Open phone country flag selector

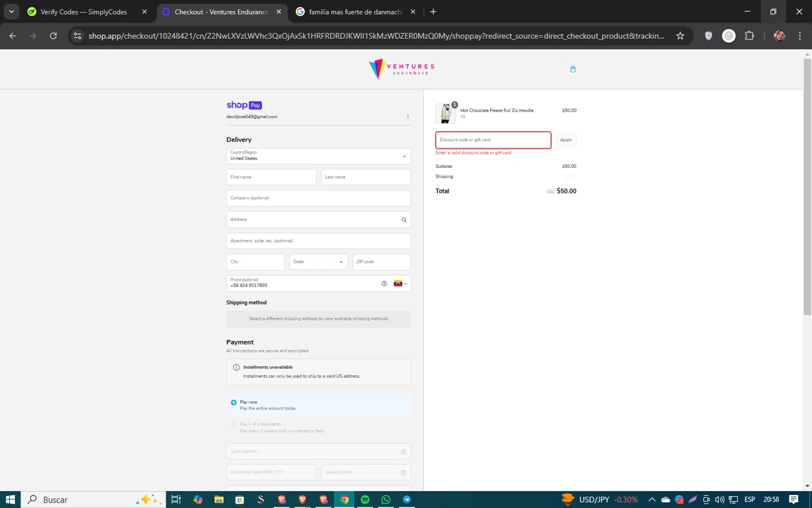pos(400,283)
